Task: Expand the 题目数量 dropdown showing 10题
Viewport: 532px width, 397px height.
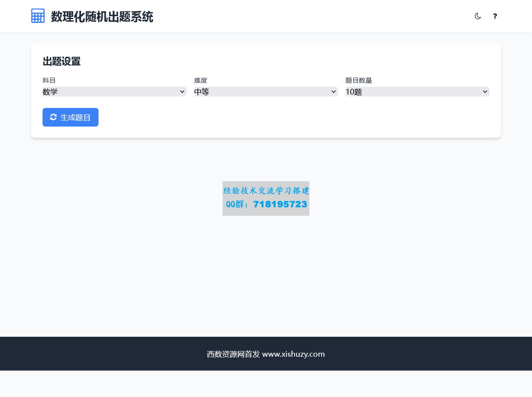Action: point(417,91)
